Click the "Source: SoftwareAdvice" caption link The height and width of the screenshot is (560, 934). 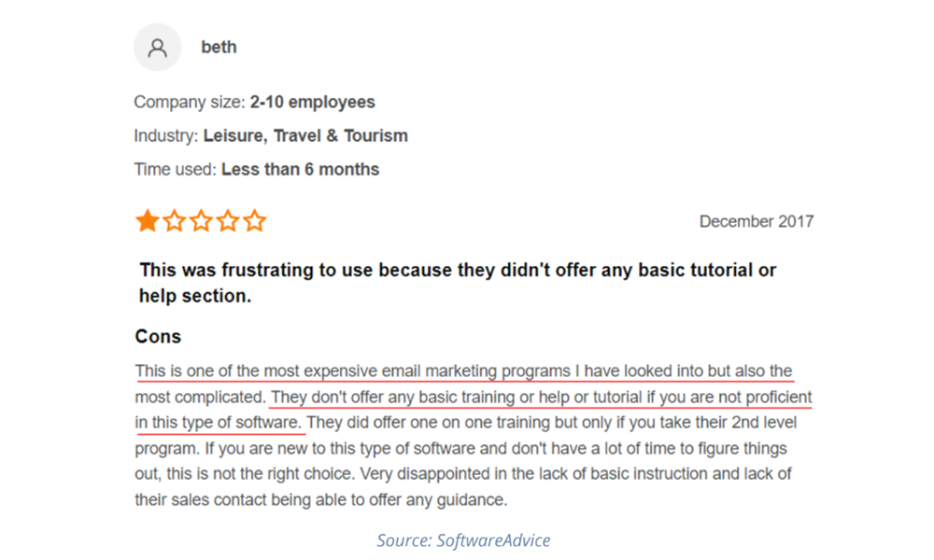tap(463, 540)
